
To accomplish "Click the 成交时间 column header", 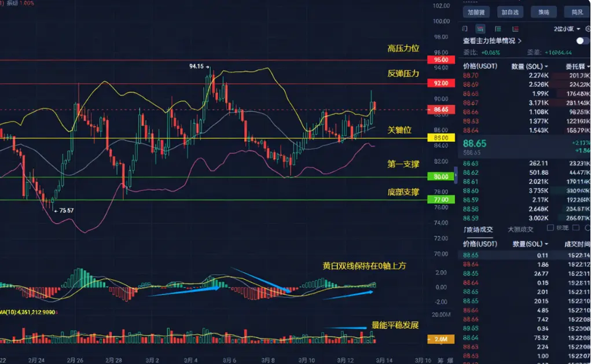I will tap(577, 244).
